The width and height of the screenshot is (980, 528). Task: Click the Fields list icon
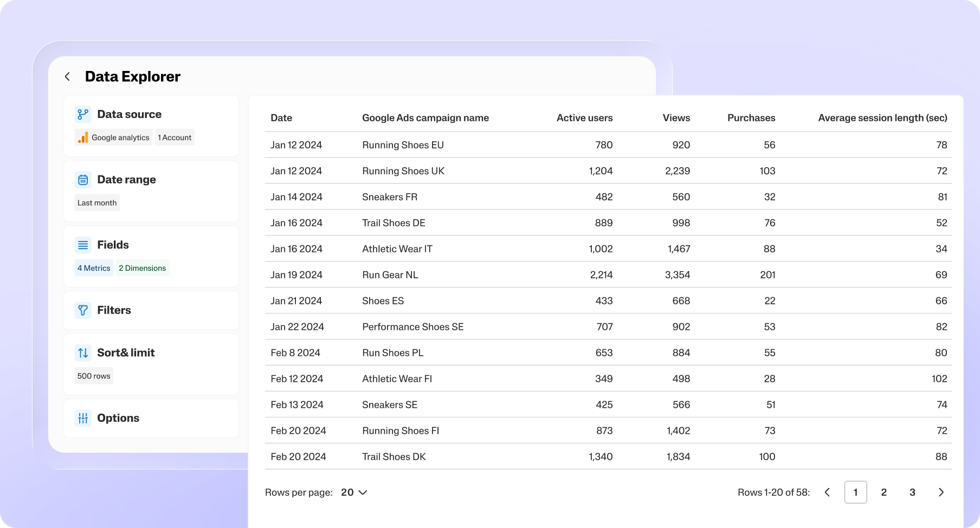point(83,245)
